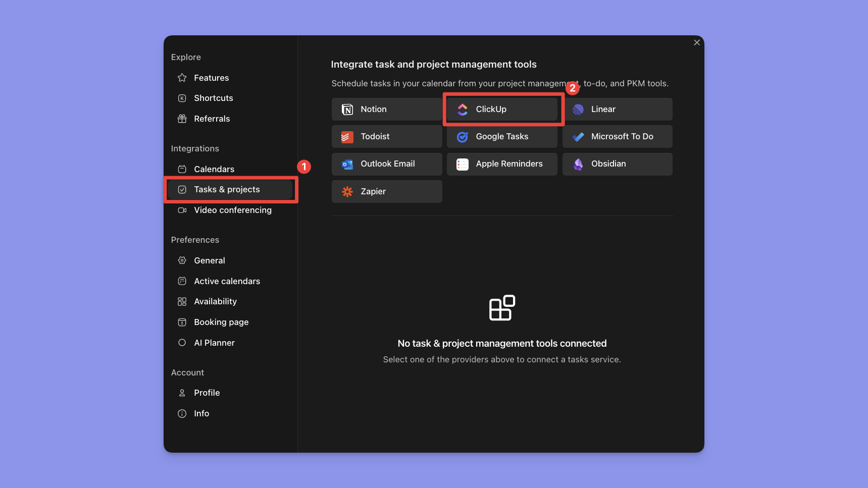
Task: Connect the Obsidian integration
Action: click(x=618, y=164)
